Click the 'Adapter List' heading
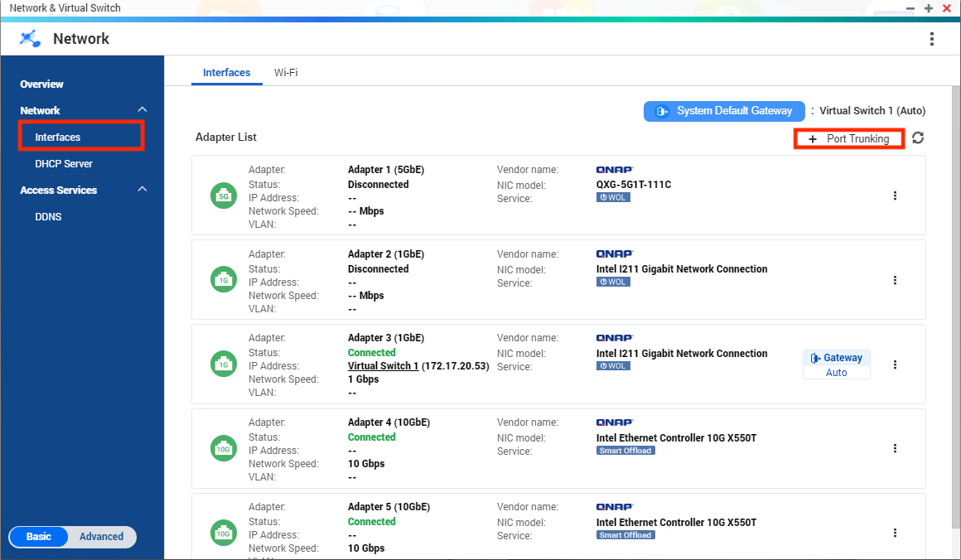 coord(225,138)
